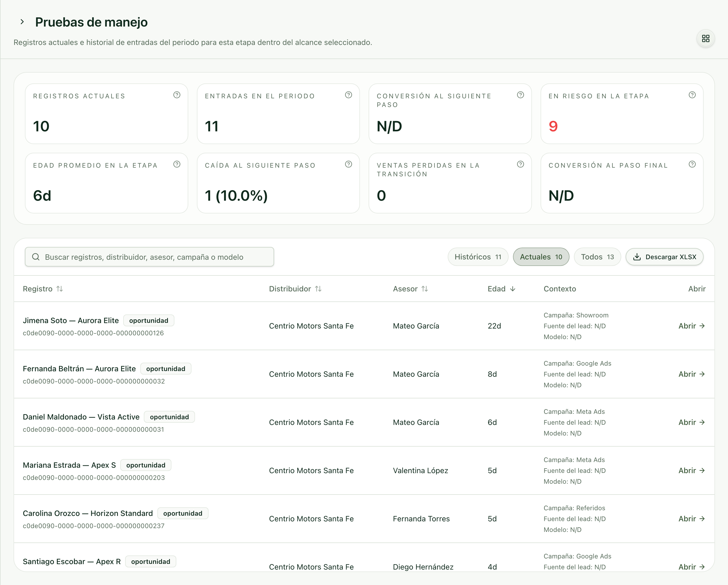Show help for Caída al siguiente paso
This screenshot has height=585, width=728.
[349, 164]
